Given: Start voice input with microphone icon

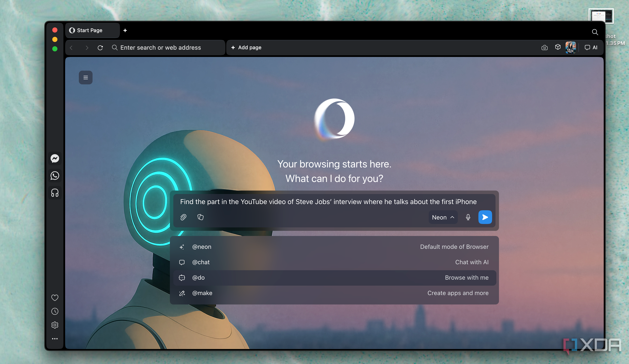Looking at the screenshot, I should (x=468, y=217).
